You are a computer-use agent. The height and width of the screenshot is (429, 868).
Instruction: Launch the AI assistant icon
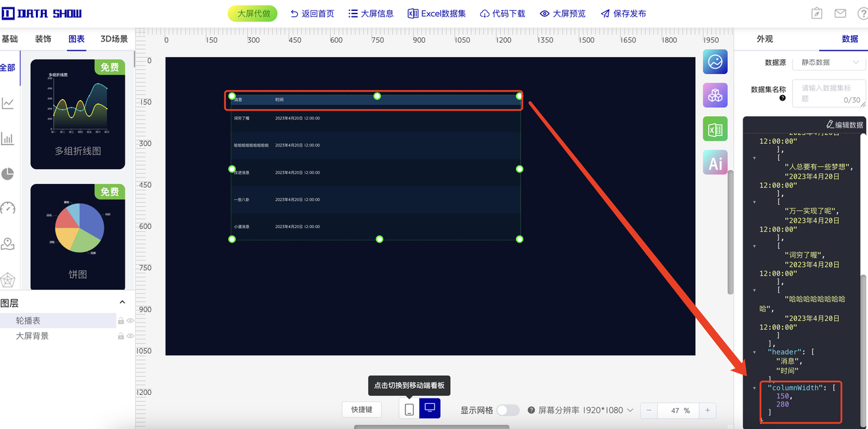(x=715, y=163)
